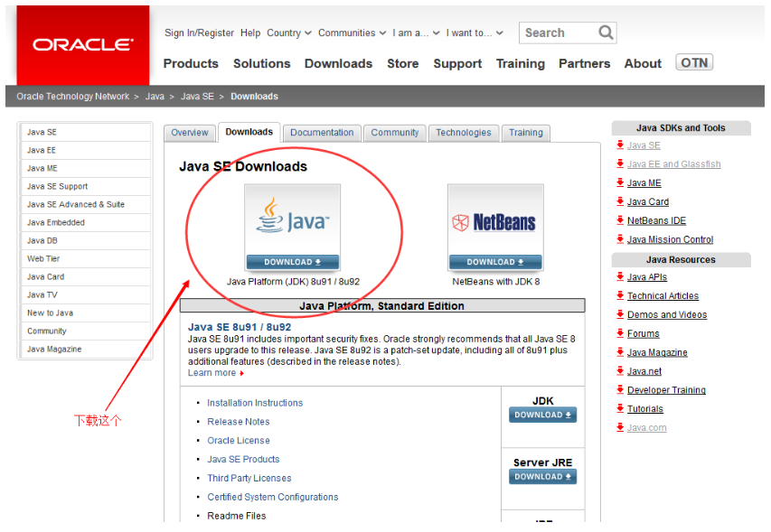
Task: Click the Oracle logo
Action: [x=82, y=44]
